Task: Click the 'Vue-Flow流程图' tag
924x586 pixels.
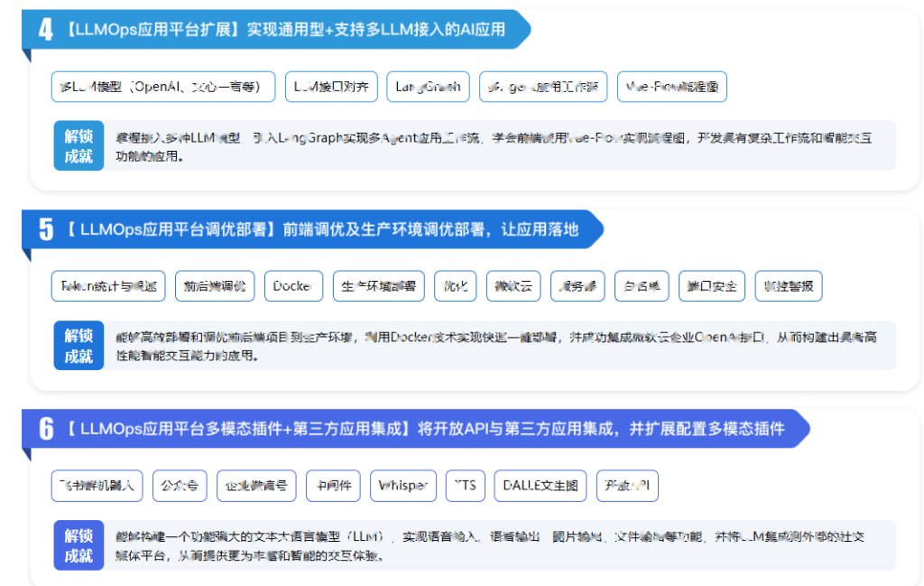Action: pos(672,87)
